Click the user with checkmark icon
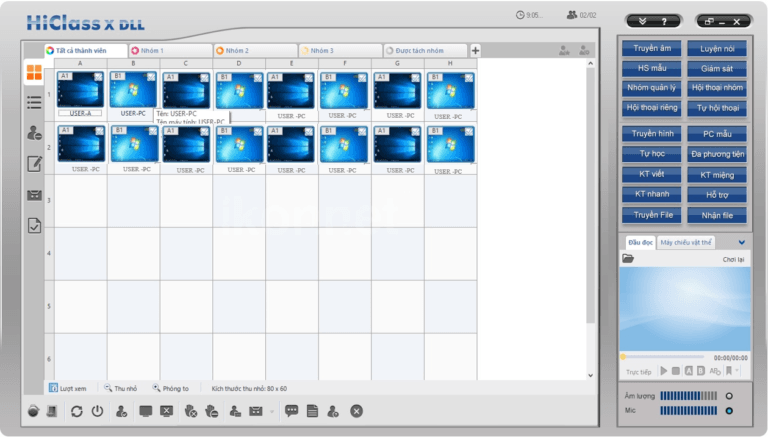 tap(121, 411)
